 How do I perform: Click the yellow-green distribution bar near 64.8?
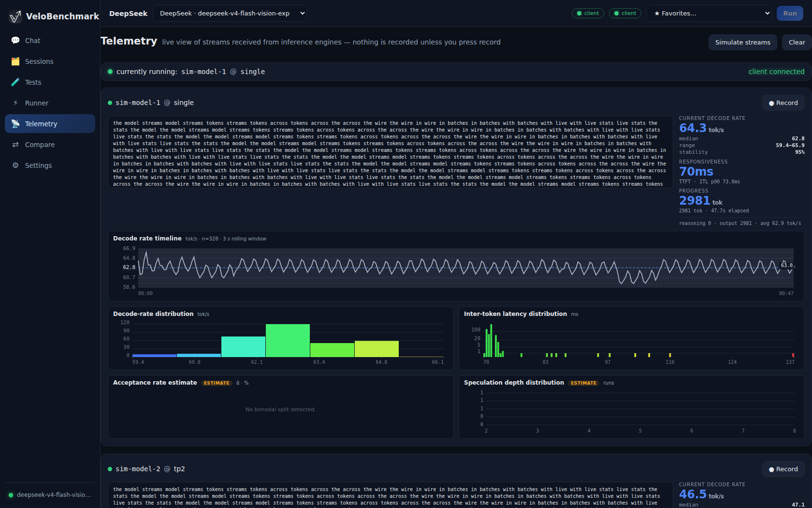[x=377, y=349]
